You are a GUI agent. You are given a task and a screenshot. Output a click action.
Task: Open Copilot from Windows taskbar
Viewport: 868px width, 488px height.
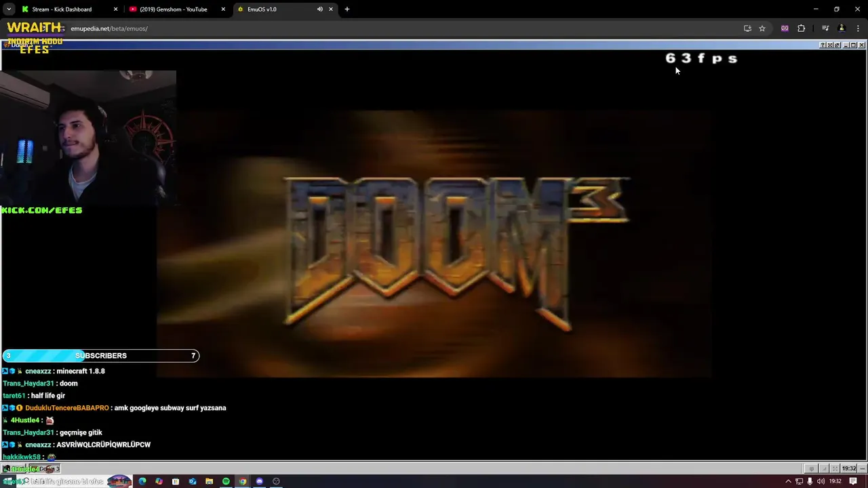[159, 481]
